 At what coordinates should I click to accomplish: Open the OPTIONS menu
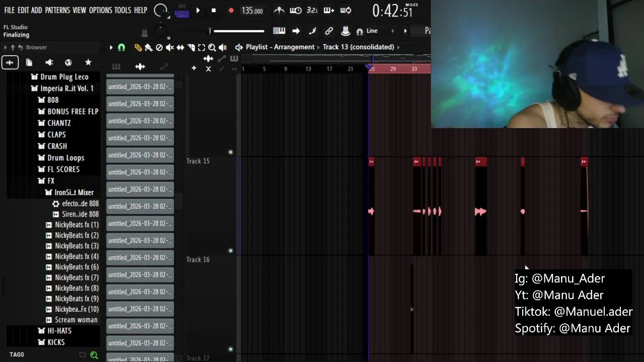click(100, 10)
